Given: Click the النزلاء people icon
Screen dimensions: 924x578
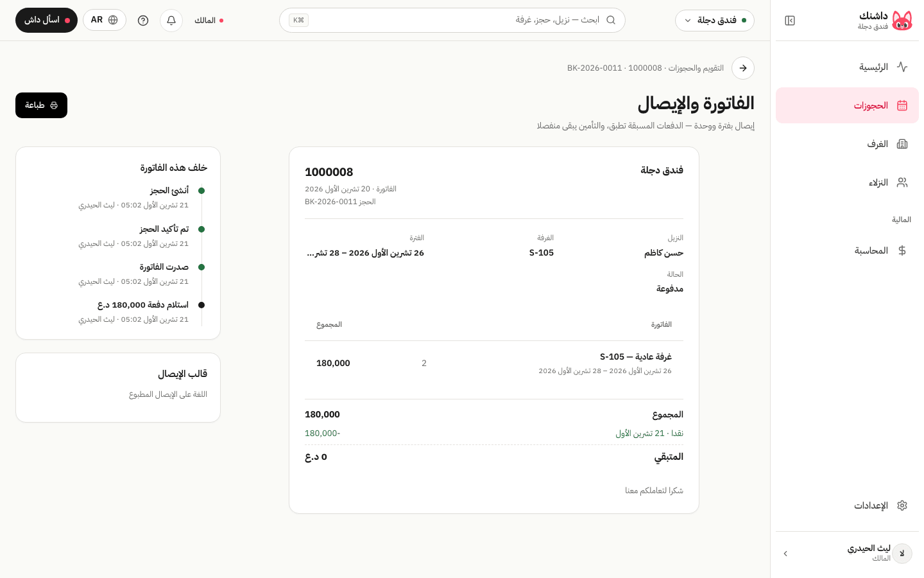Looking at the screenshot, I should click(x=902, y=182).
